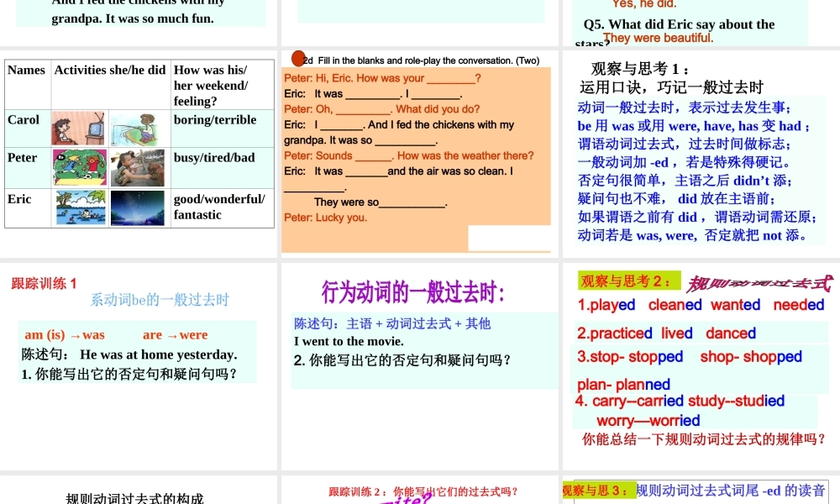Click the subtitle '系动词be的一般过去时'
This screenshot has width=840, height=504.
[160, 300]
